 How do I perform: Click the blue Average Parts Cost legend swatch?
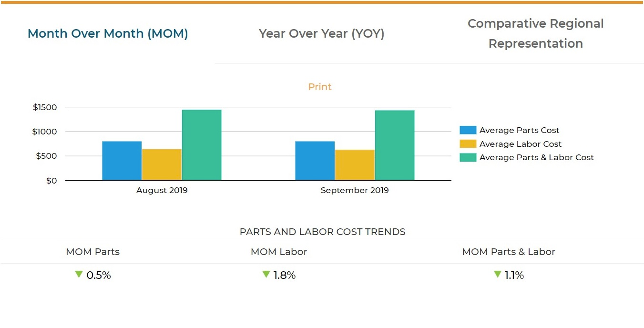point(468,130)
